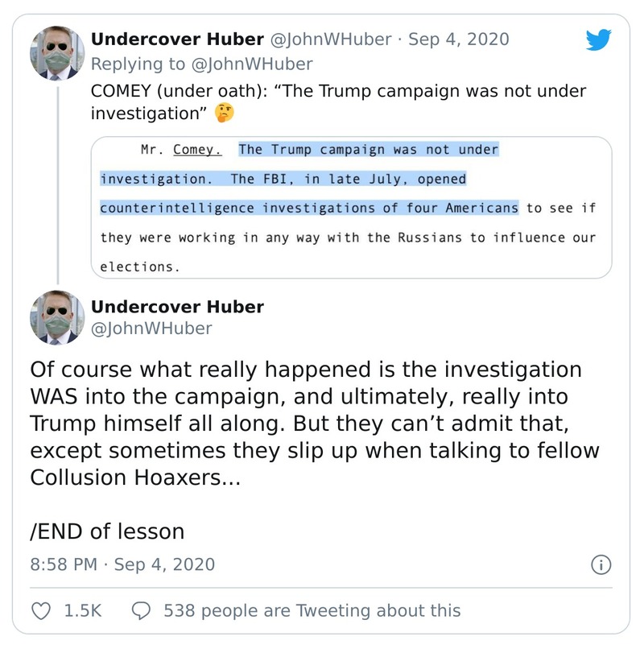
Task: Open the Sep 4, 2020 date in top header
Action: pyautogui.click(x=458, y=39)
